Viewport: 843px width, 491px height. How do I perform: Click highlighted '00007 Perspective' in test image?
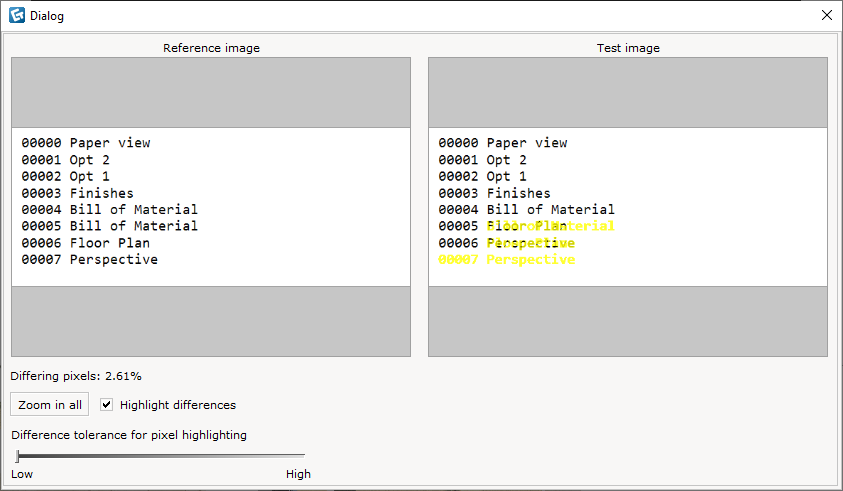(507, 260)
